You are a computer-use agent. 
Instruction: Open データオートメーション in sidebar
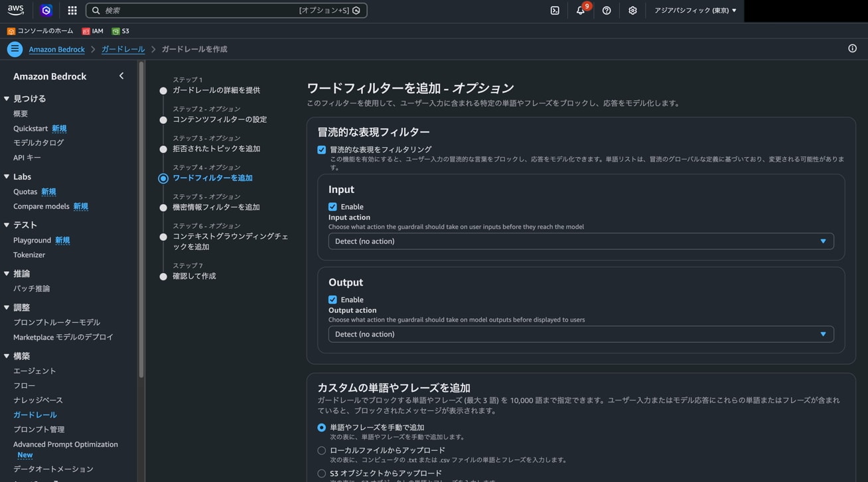pos(53,469)
